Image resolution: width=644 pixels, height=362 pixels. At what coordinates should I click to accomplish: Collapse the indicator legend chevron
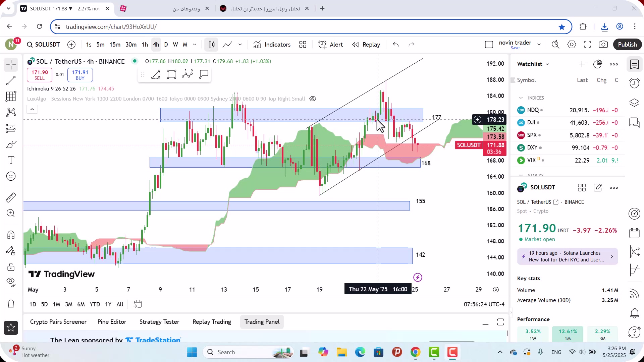pyautogui.click(x=32, y=109)
